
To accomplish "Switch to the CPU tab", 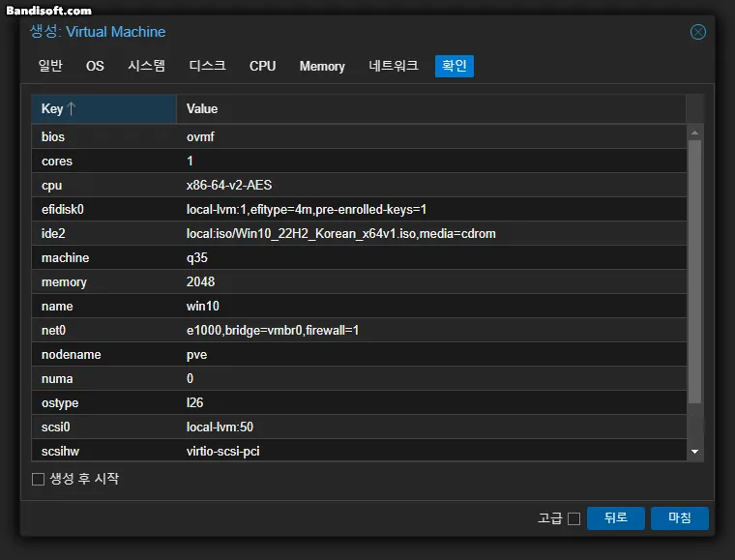I will [262, 66].
